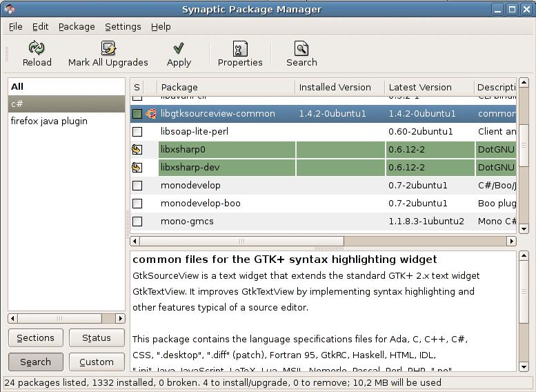Click the install-marked status icon for libxsharp0
Viewport: 536px width, 392px height.
(x=137, y=150)
